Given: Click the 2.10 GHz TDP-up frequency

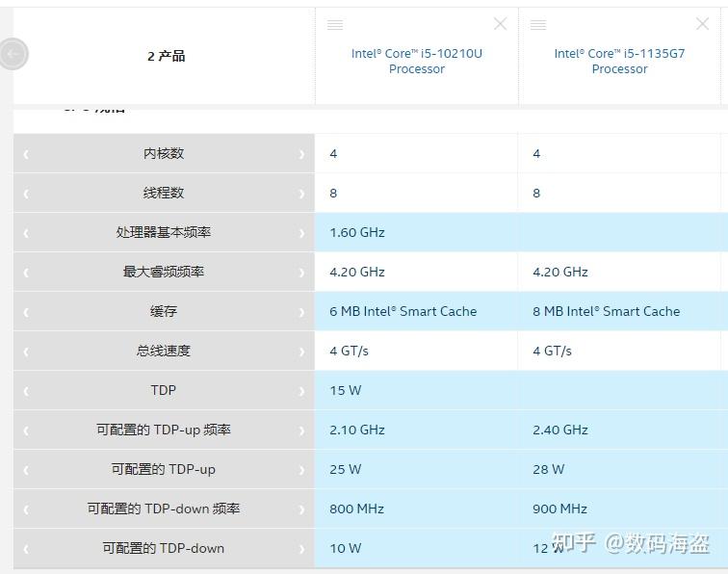Looking at the screenshot, I should 357,430.
